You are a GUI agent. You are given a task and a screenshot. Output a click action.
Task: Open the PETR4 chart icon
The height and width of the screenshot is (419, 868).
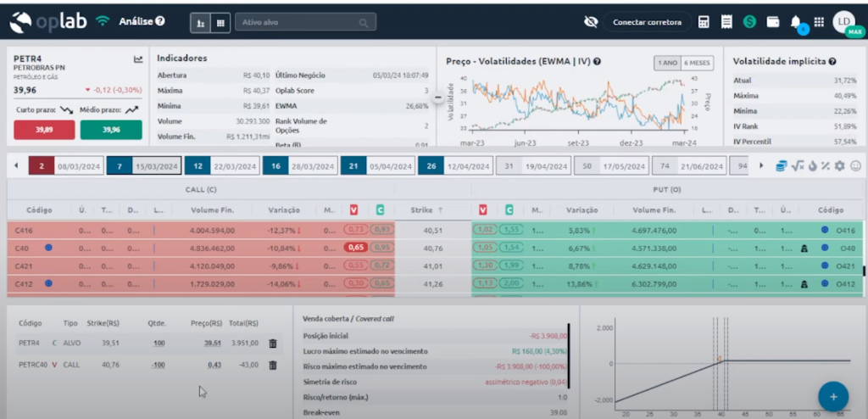(x=138, y=59)
